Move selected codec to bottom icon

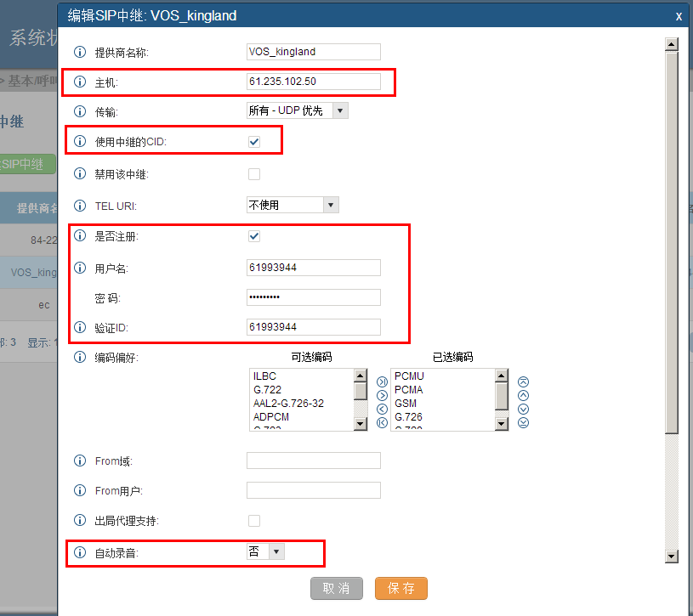coord(523,422)
